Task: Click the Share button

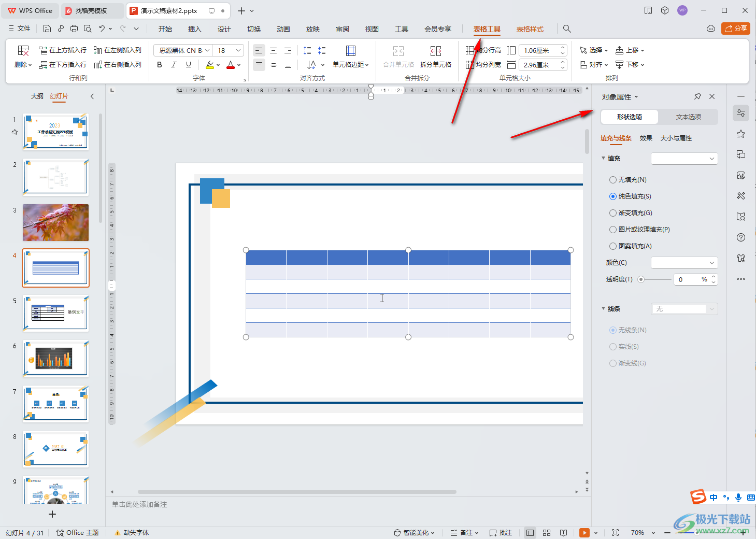Action: (x=736, y=29)
